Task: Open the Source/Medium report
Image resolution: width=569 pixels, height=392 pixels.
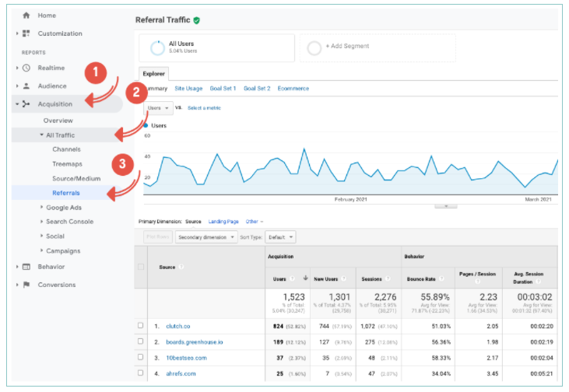Action: pyautogui.click(x=76, y=178)
